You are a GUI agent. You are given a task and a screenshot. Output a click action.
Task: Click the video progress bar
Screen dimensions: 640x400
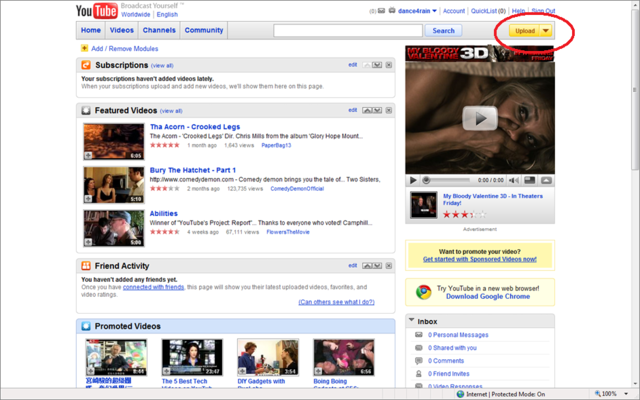coord(447,180)
